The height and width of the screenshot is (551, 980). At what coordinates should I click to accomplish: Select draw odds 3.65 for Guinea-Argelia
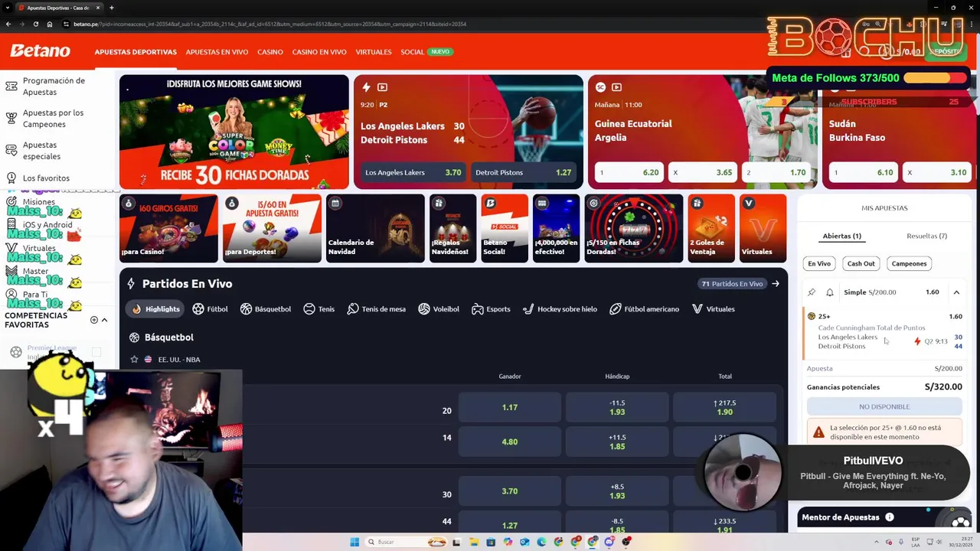pyautogui.click(x=702, y=172)
